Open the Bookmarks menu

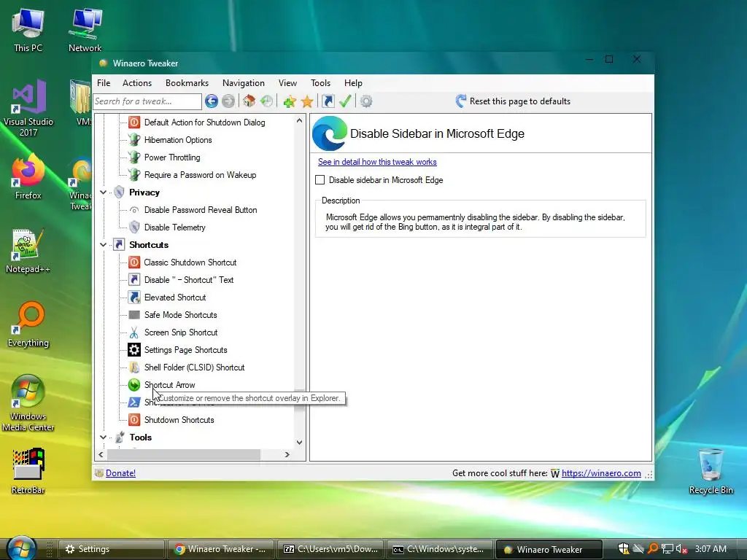[x=187, y=83]
